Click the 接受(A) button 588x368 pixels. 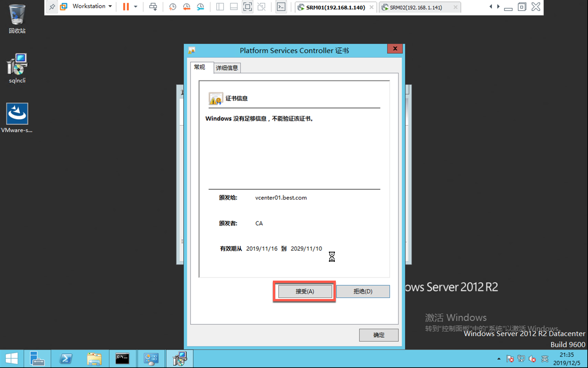point(305,292)
